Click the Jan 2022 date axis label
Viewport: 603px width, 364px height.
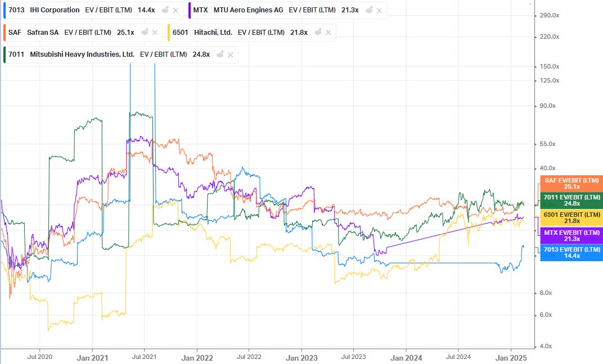[x=197, y=358]
